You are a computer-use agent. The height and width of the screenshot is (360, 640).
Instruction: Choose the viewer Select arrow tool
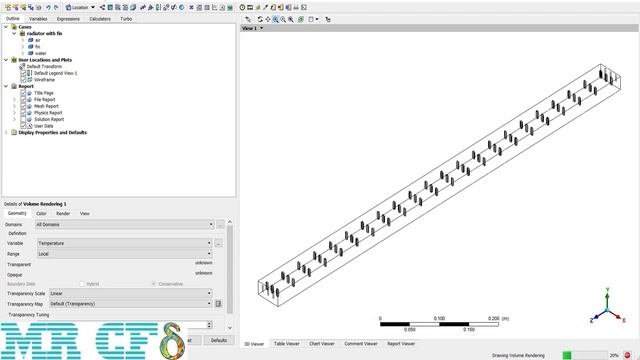tap(248, 19)
